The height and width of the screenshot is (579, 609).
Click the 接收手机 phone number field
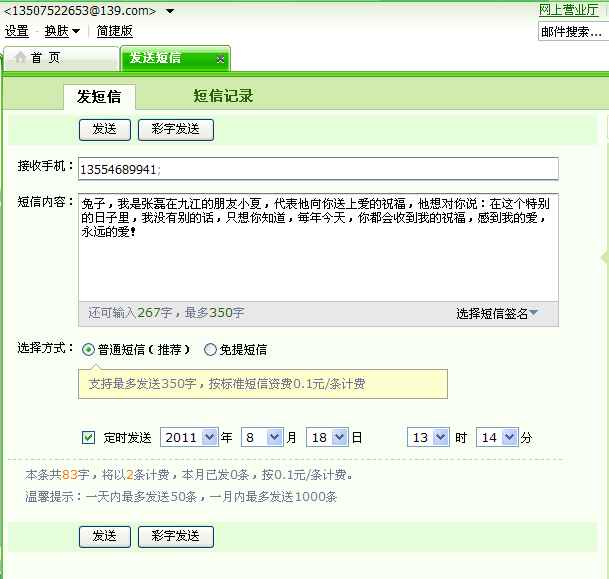(318, 169)
